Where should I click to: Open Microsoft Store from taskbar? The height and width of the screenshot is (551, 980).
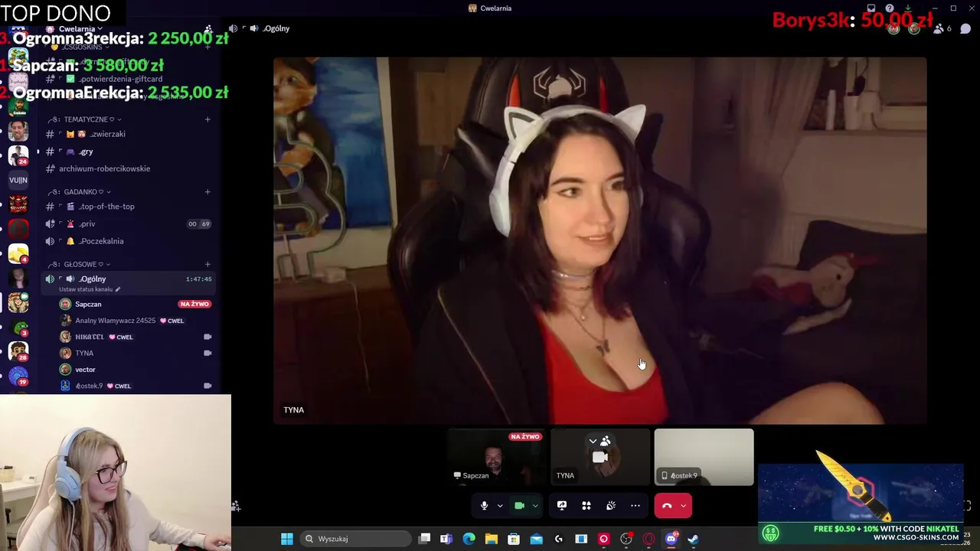click(x=514, y=539)
